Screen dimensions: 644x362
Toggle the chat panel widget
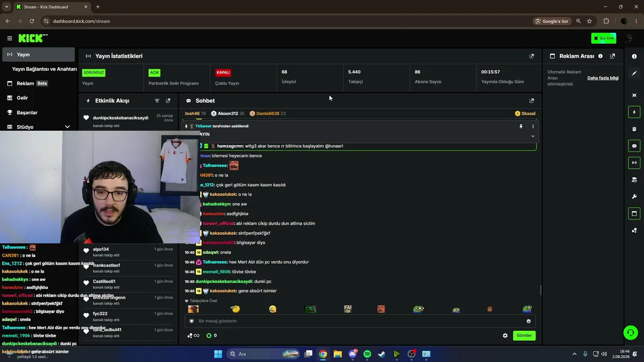click(x=634, y=146)
